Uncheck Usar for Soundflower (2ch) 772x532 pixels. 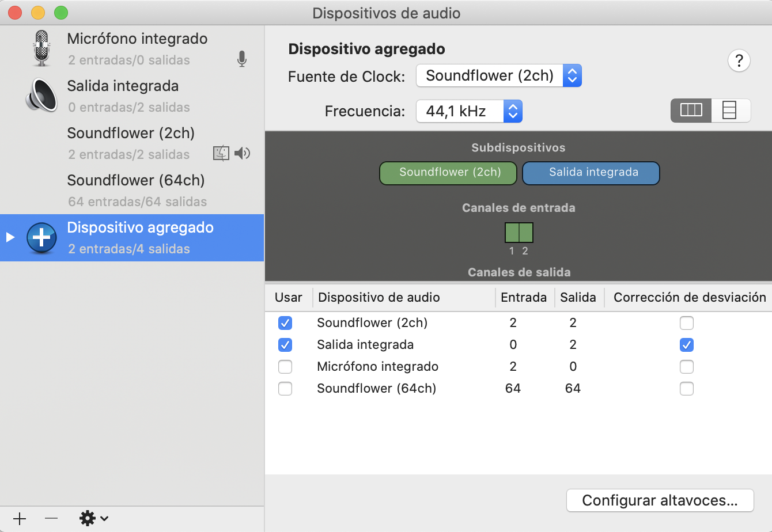pyautogui.click(x=285, y=323)
